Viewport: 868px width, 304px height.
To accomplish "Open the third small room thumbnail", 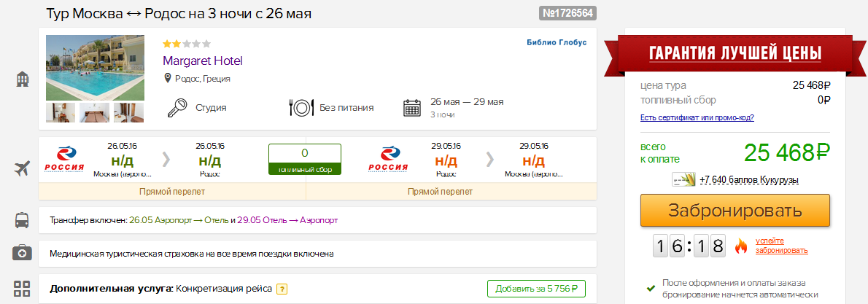I will (128, 112).
